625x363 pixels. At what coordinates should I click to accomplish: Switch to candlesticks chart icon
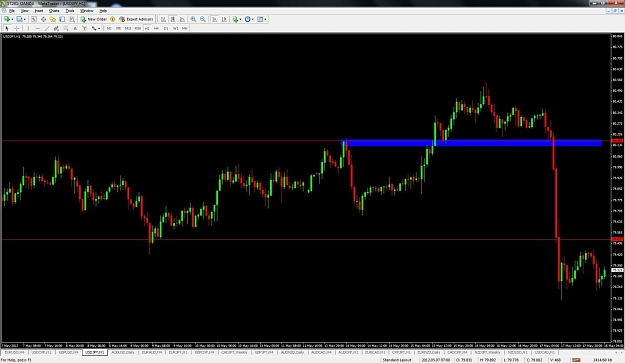click(x=173, y=19)
